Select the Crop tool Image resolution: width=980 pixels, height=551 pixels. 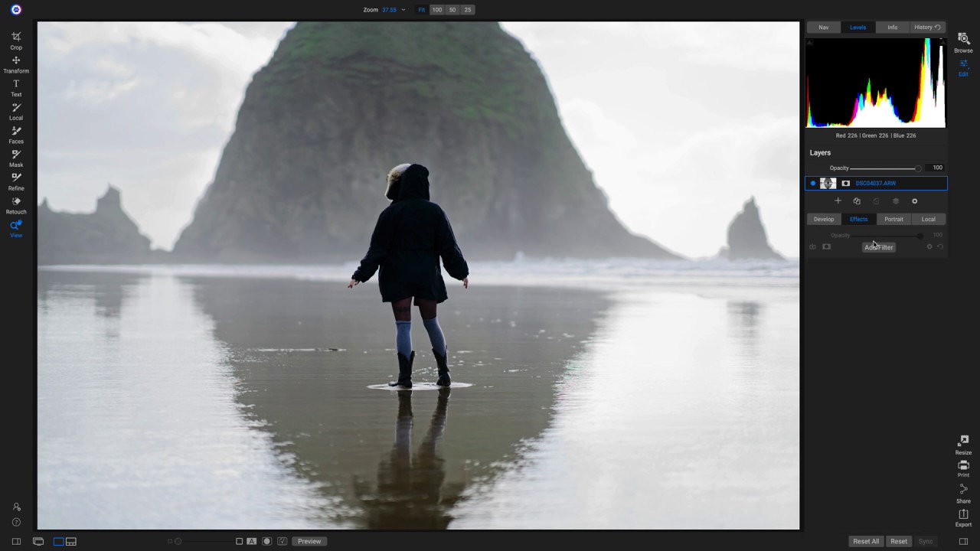pyautogui.click(x=15, y=41)
